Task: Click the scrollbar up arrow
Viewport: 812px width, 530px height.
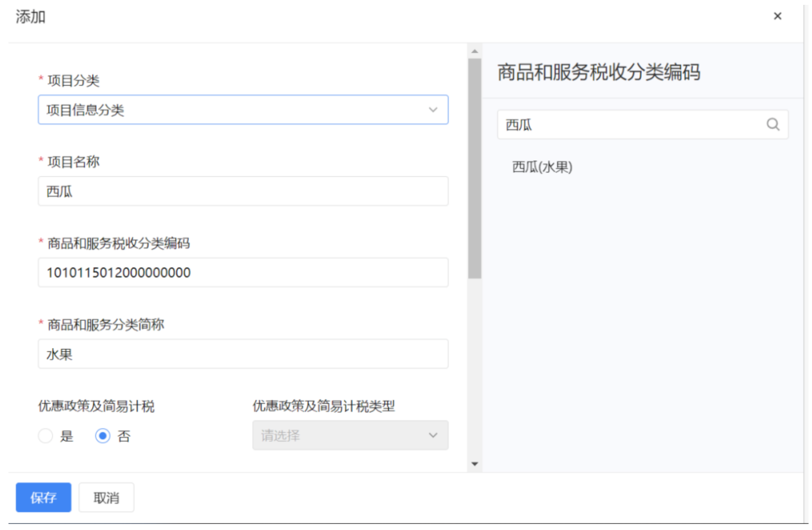Action: tap(475, 51)
